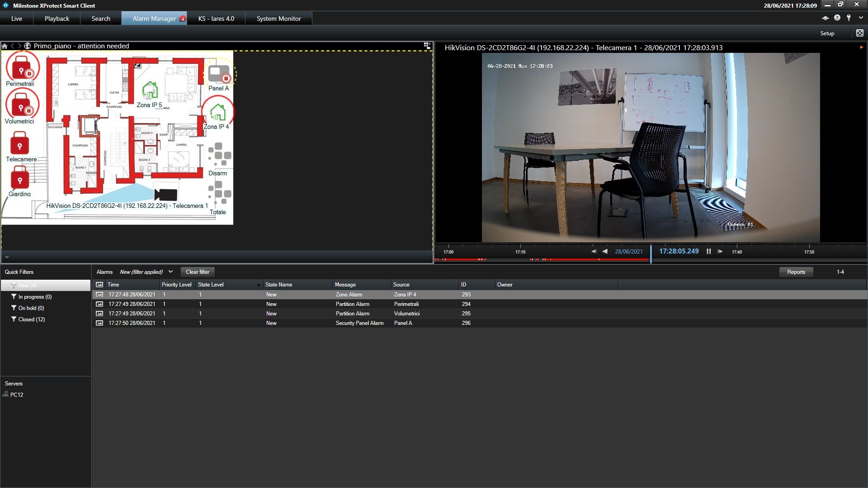Image resolution: width=868 pixels, height=488 pixels.
Task: Open the Help question mark icon
Action: pyautogui.click(x=837, y=18)
